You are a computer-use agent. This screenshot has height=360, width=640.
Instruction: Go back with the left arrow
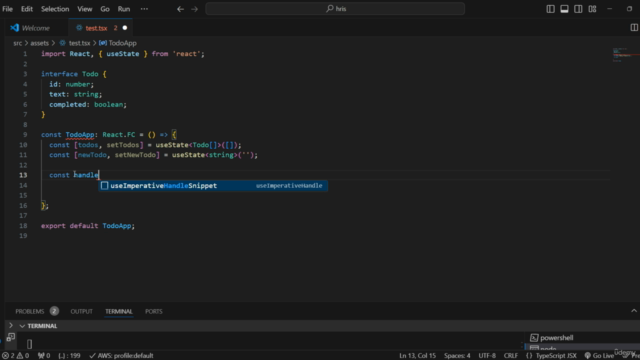click(180, 9)
